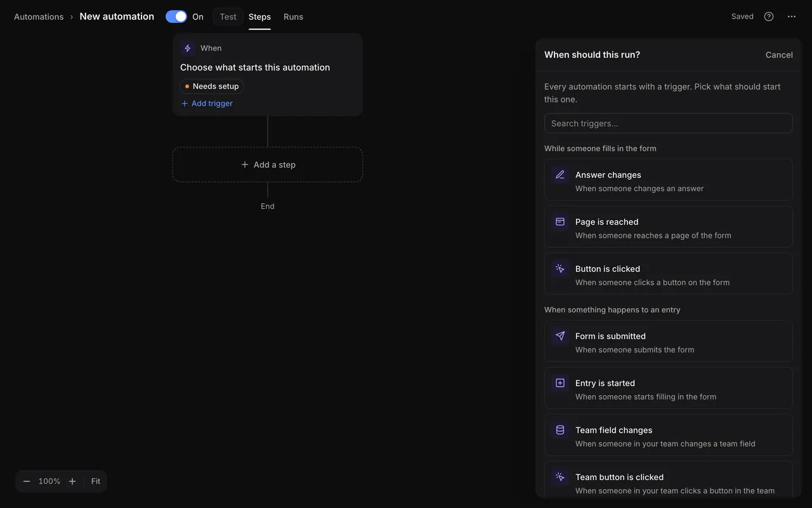
Task: Open the three-dot more options menu
Action: [792, 17]
